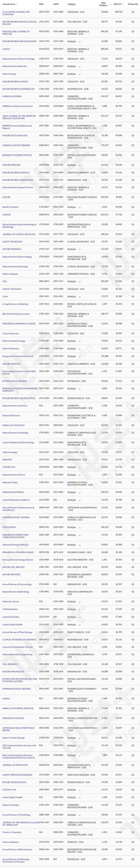This screenshot has width=140, height=868.
Task: Open the Annual Review of Biochemistry link
Action: (x=17, y=849)
